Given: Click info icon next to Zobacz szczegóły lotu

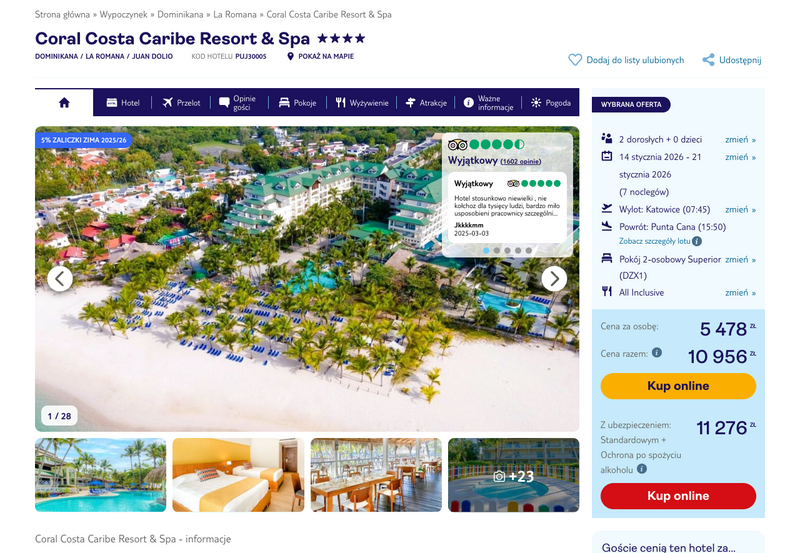Looking at the screenshot, I should click(697, 241).
